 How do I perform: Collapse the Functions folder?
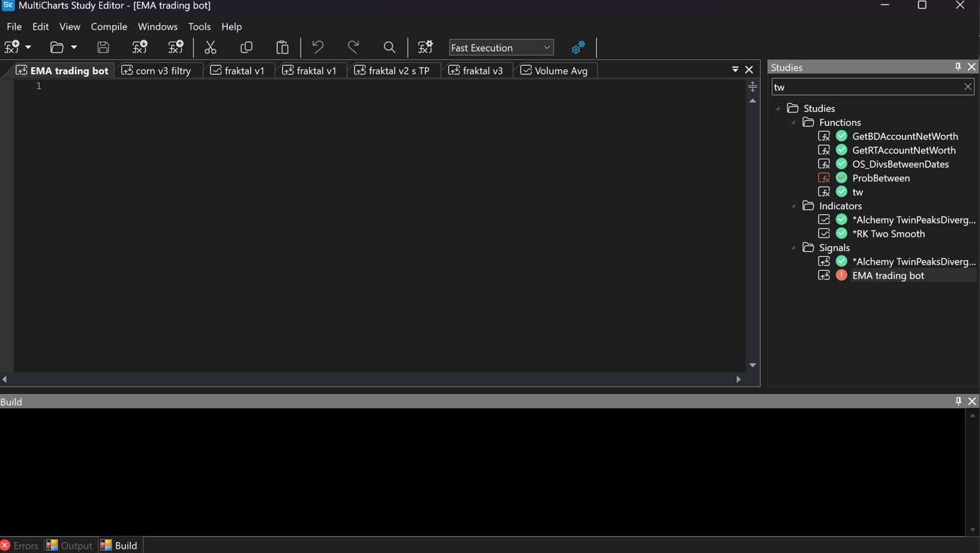[x=794, y=122]
